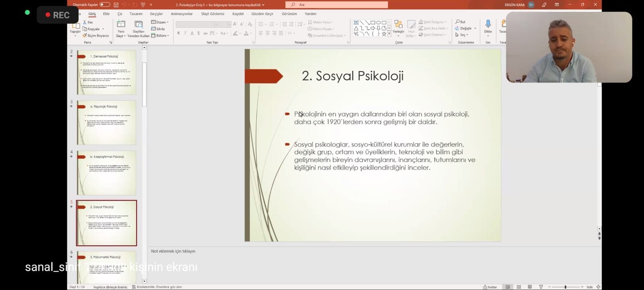Switch to slide sorter view icon
644x290 pixels.
click(x=519, y=287)
